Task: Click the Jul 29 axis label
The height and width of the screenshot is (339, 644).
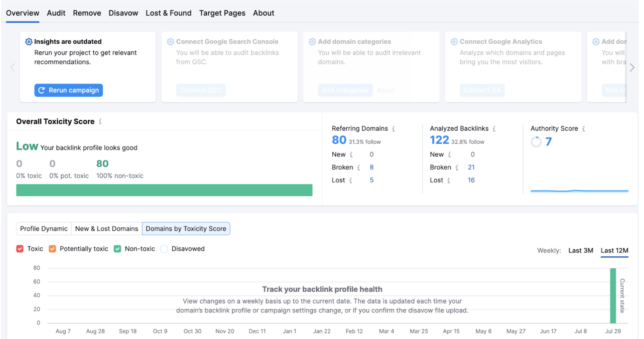Action: point(613,331)
